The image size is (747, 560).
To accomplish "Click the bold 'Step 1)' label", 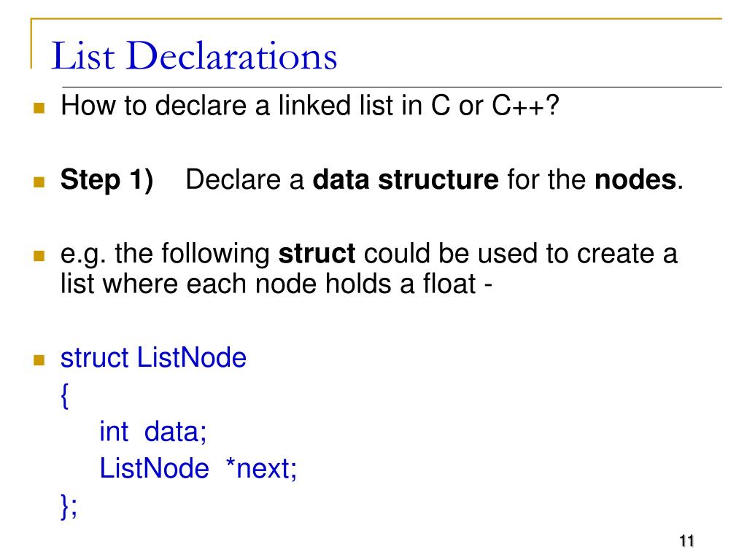I will pos(107,180).
